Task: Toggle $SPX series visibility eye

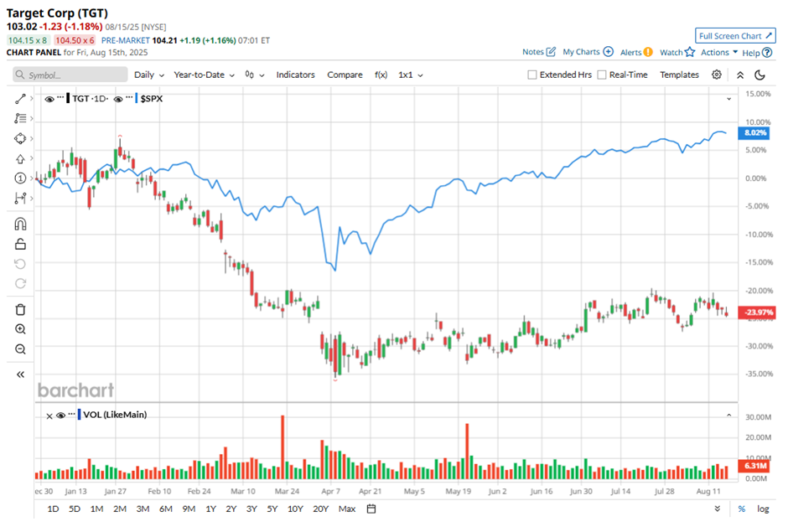Action: click(118, 99)
